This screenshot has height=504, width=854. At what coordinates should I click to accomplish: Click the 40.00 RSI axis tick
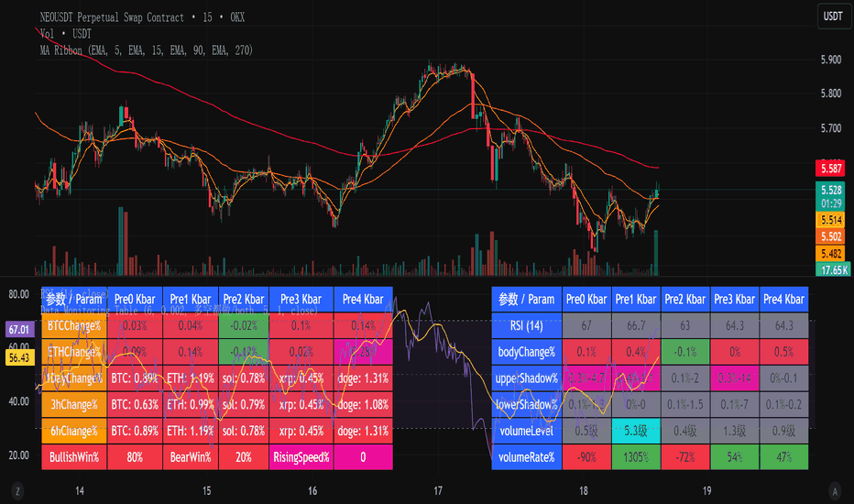coord(18,401)
